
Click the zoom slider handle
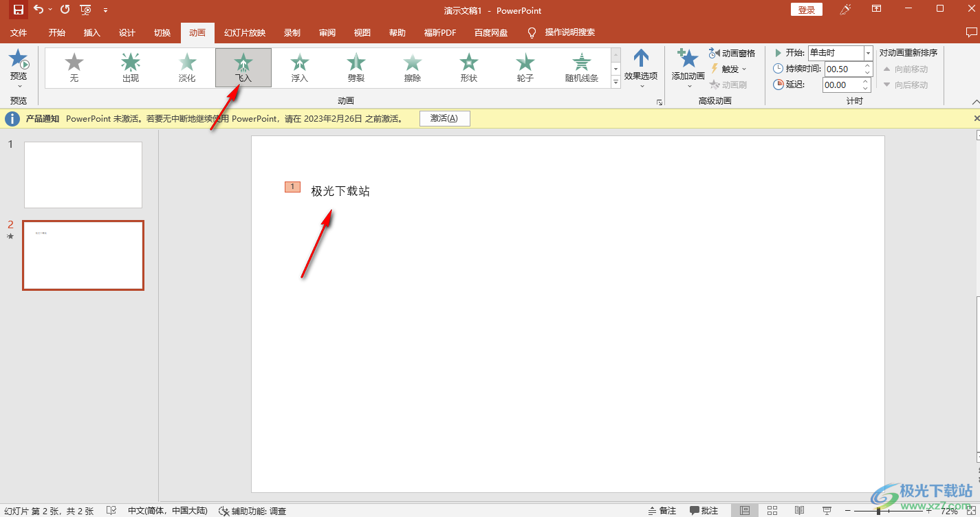[x=878, y=511]
